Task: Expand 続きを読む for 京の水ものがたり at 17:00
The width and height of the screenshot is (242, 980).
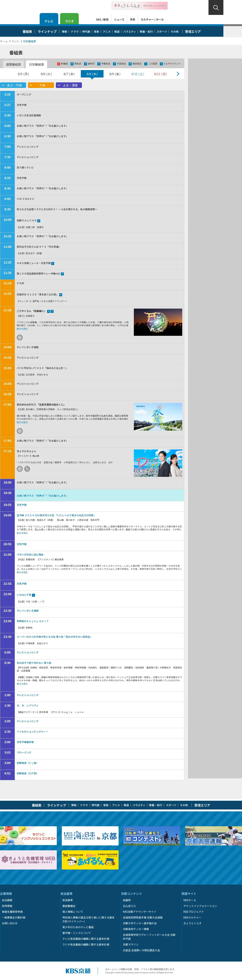Action: point(22,423)
